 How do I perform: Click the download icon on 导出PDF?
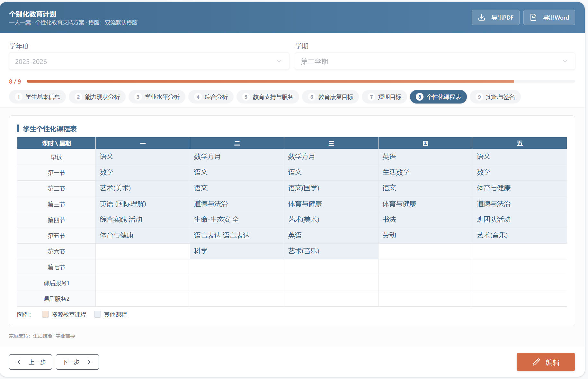coord(481,17)
